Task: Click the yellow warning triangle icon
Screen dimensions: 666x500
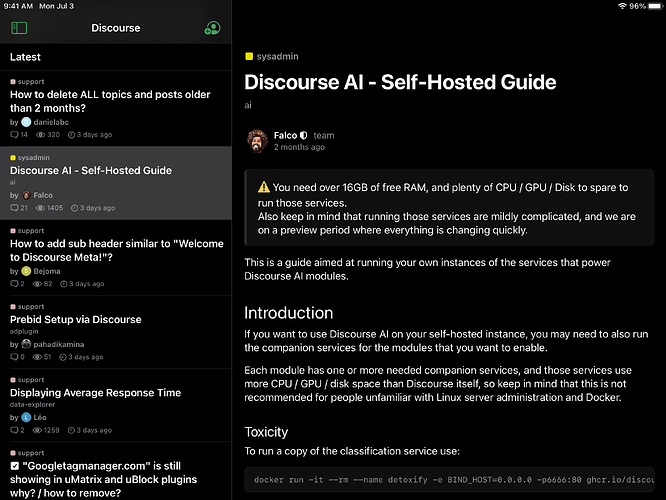Action: pyautogui.click(x=264, y=187)
